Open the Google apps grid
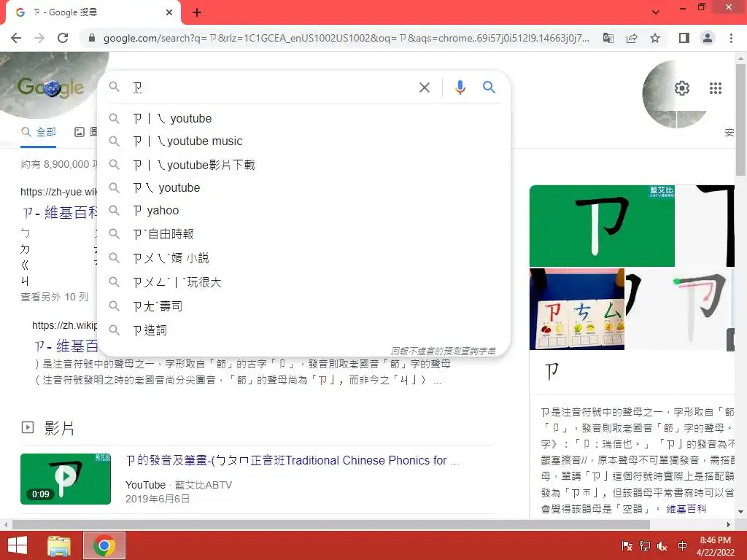This screenshot has width=747, height=560. pyautogui.click(x=715, y=88)
